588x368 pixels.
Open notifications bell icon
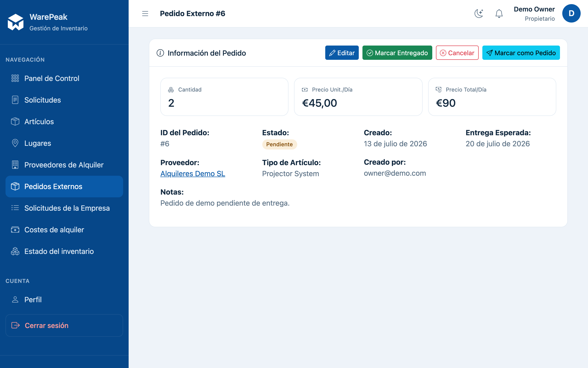point(499,13)
